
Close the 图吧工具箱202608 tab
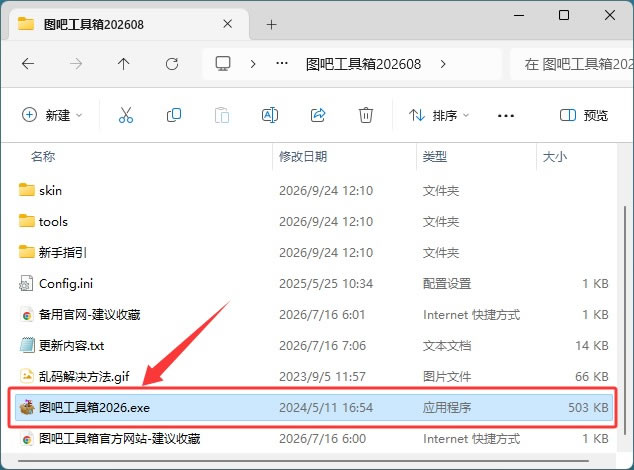(228, 24)
